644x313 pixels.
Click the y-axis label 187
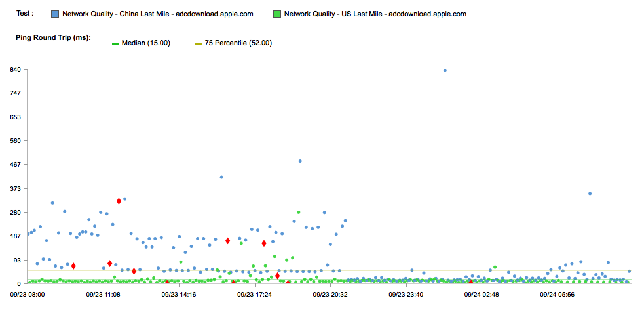tap(15, 236)
